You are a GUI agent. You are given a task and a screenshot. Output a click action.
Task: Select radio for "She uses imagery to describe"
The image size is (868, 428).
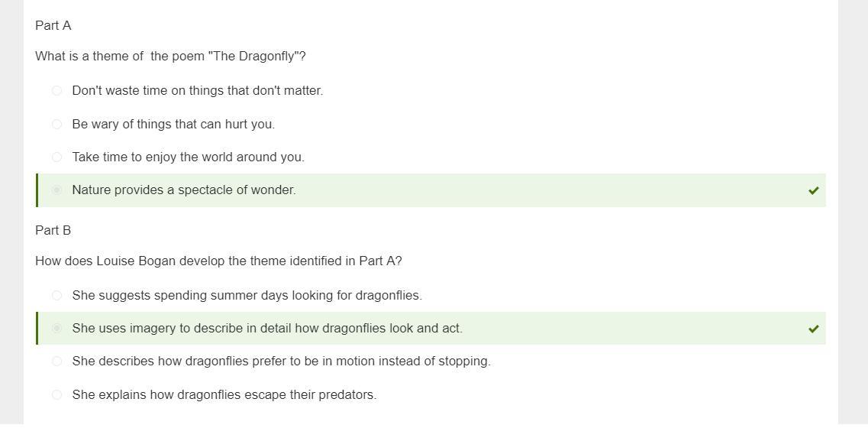point(56,328)
